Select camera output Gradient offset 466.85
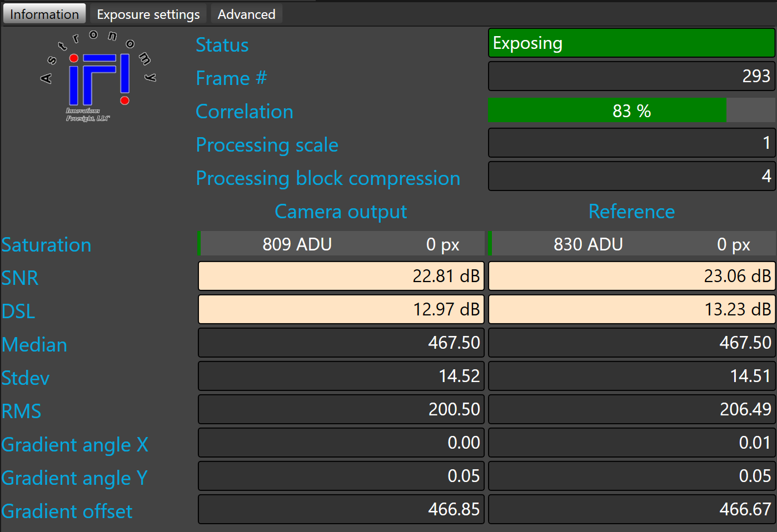Image resolution: width=777 pixels, height=532 pixels. click(x=341, y=509)
